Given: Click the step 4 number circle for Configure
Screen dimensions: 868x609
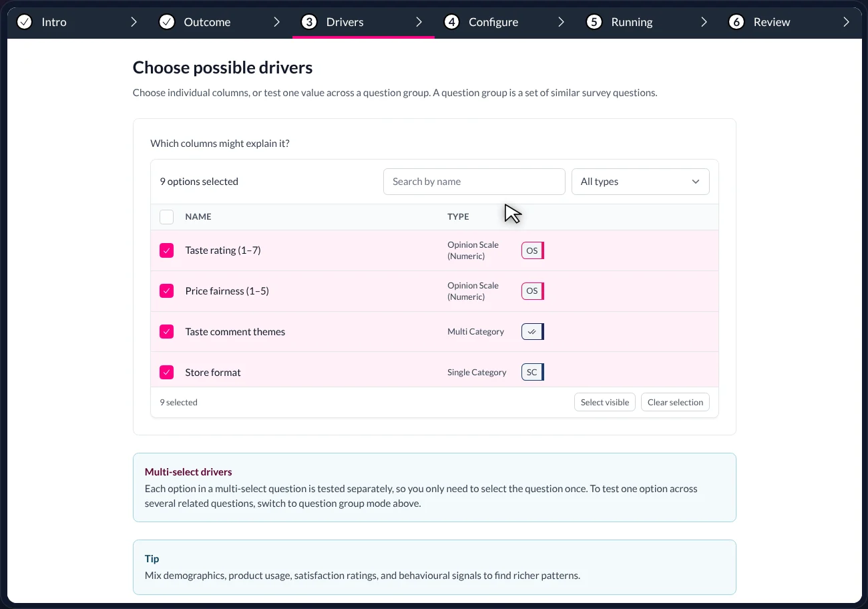Looking at the screenshot, I should click(451, 22).
